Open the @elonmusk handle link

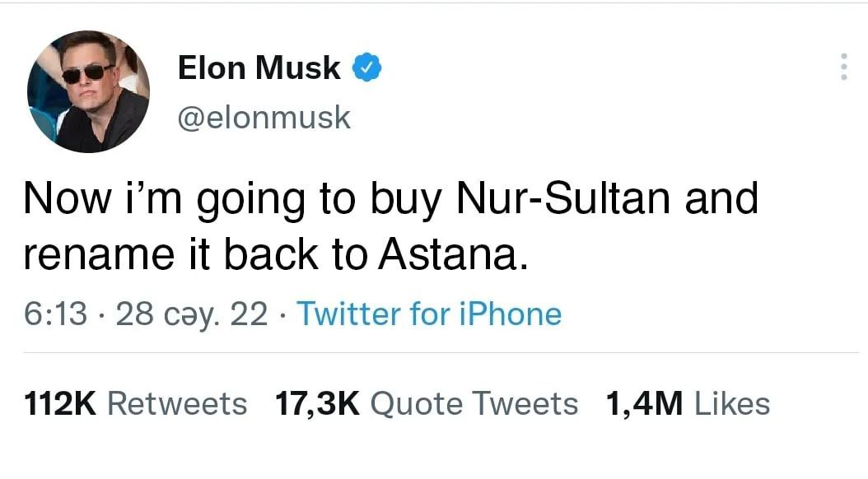coord(264,118)
